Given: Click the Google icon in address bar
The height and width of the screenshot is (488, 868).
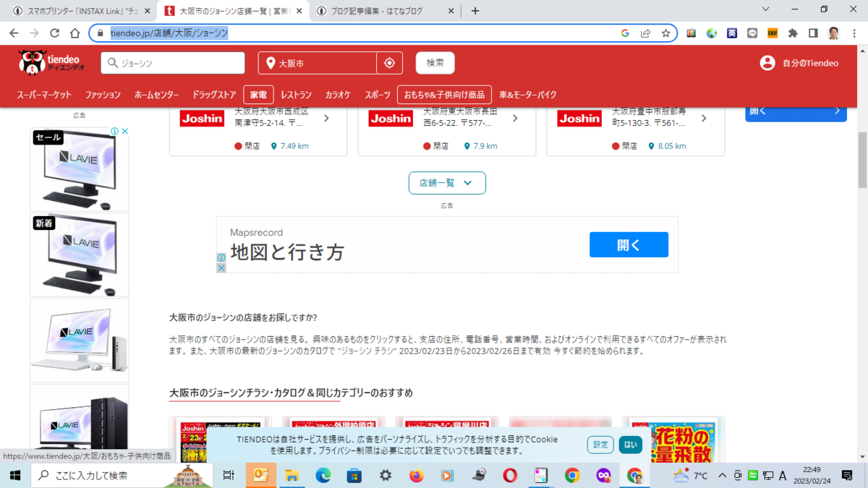Looking at the screenshot, I should point(625,33).
